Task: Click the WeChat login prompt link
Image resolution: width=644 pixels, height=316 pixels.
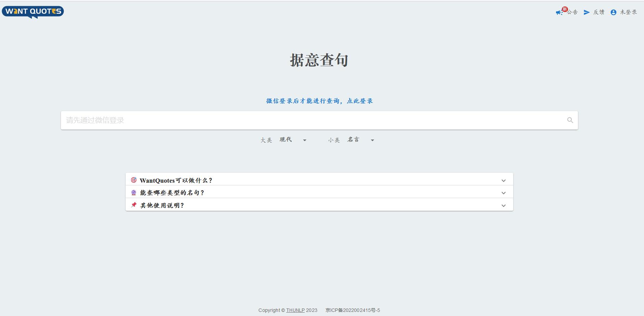Action: coord(320,100)
